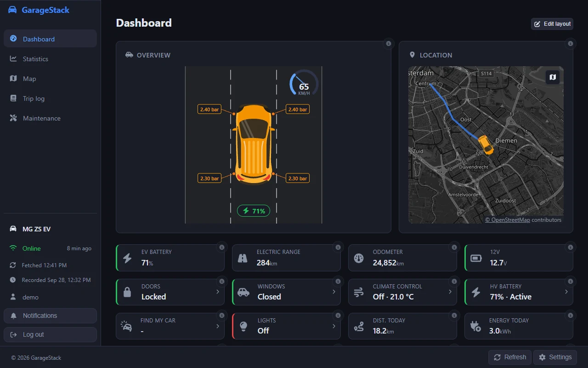Screen dimensions: 588x368
Task: Open the Dashboard menu item
Action: pyautogui.click(x=50, y=39)
